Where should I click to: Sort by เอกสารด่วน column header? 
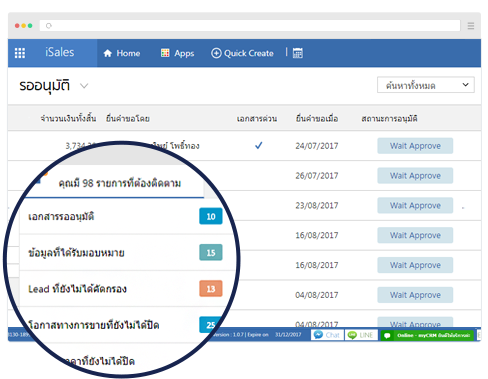pyautogui.click(x=257, y=119)
